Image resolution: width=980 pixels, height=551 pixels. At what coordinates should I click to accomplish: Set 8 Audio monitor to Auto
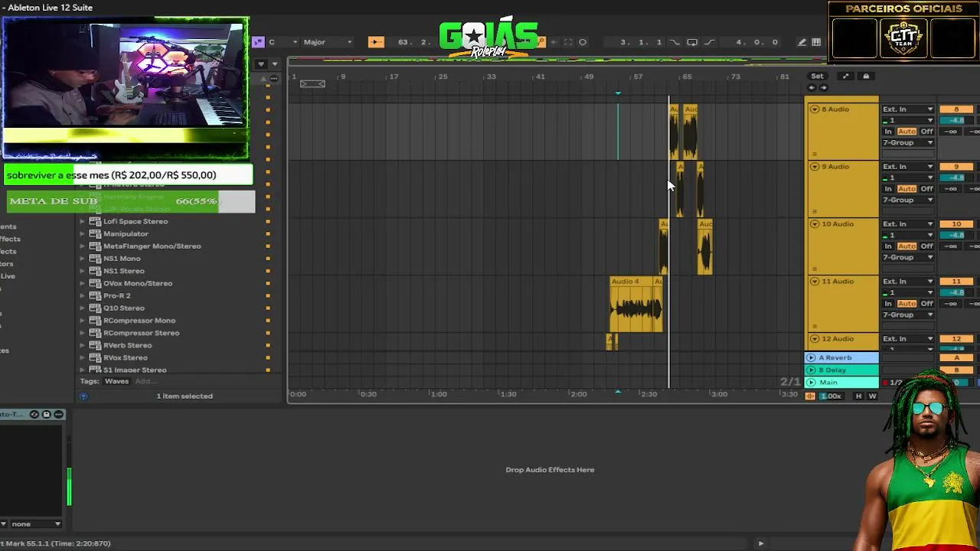[906, 132]
